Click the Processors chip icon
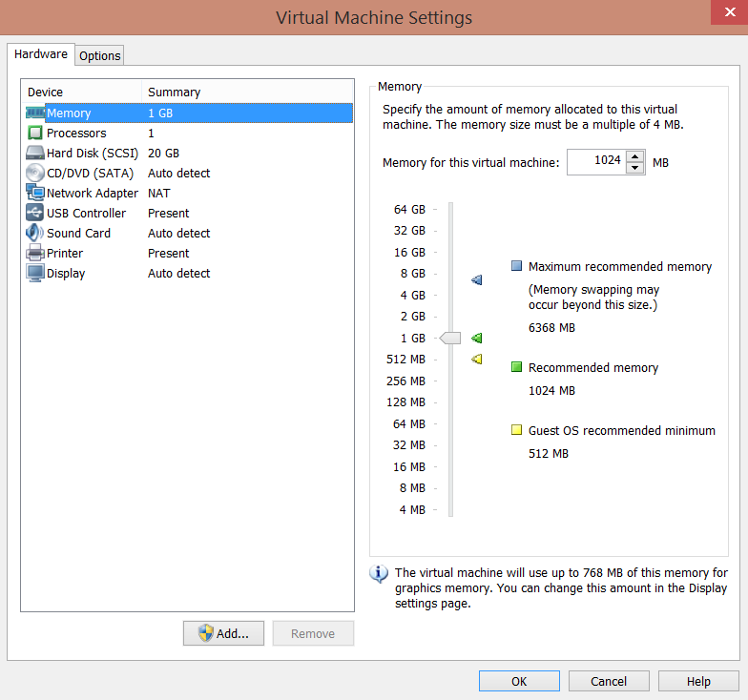 35,134
